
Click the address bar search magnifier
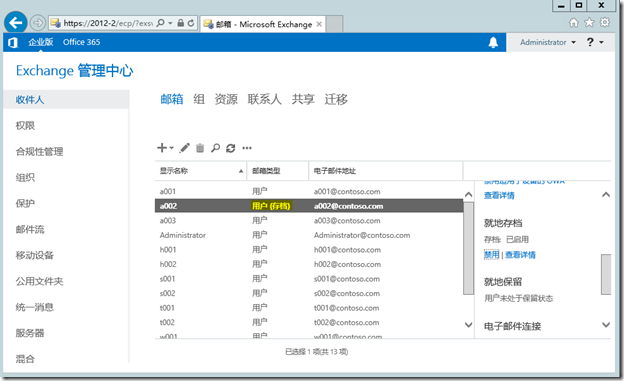(x=160, y=23)
